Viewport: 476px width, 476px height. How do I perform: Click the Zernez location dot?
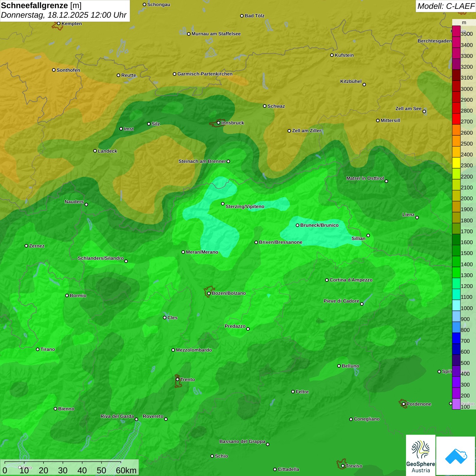pyautogui.click(x=26, y=246)
